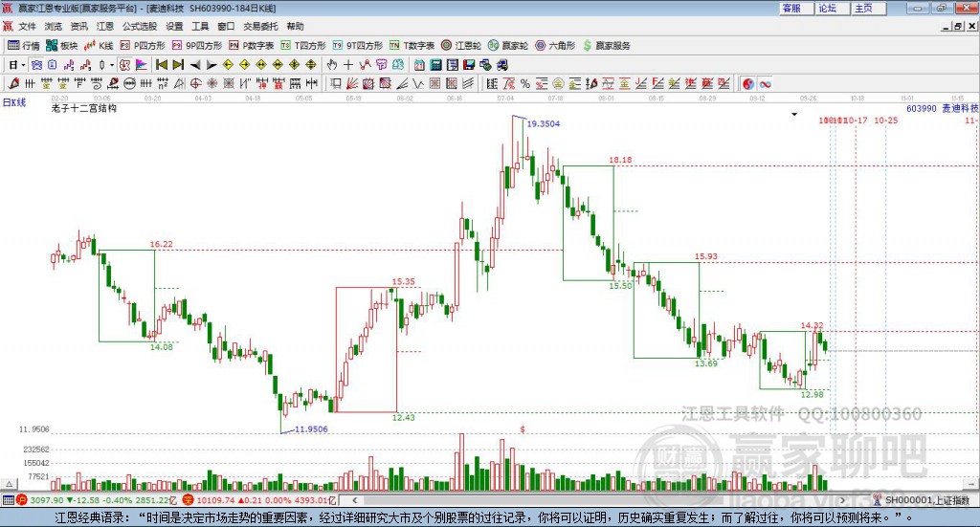Open the calendar date icon
The height and width of the screenshot is (527, 980).
click(419, 65)
